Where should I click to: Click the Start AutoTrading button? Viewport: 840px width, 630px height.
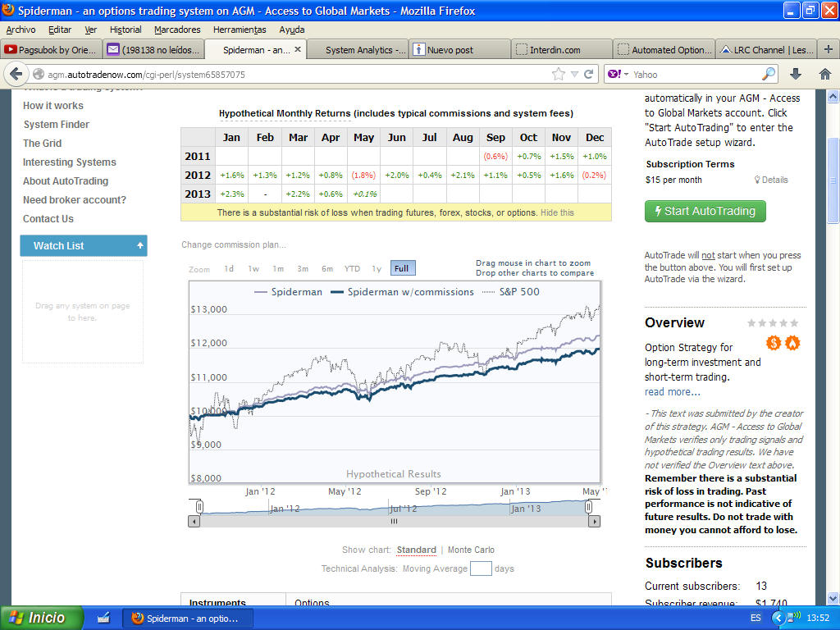[x=705, y=211]
